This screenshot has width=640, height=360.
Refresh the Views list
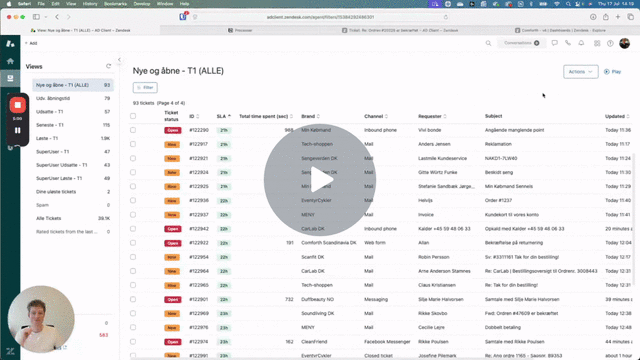[108, 66]
